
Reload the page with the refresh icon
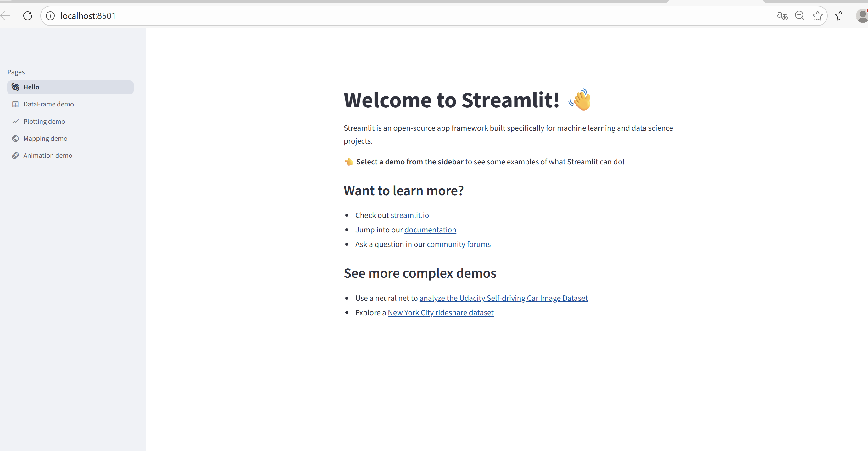[x=28, y=15]
